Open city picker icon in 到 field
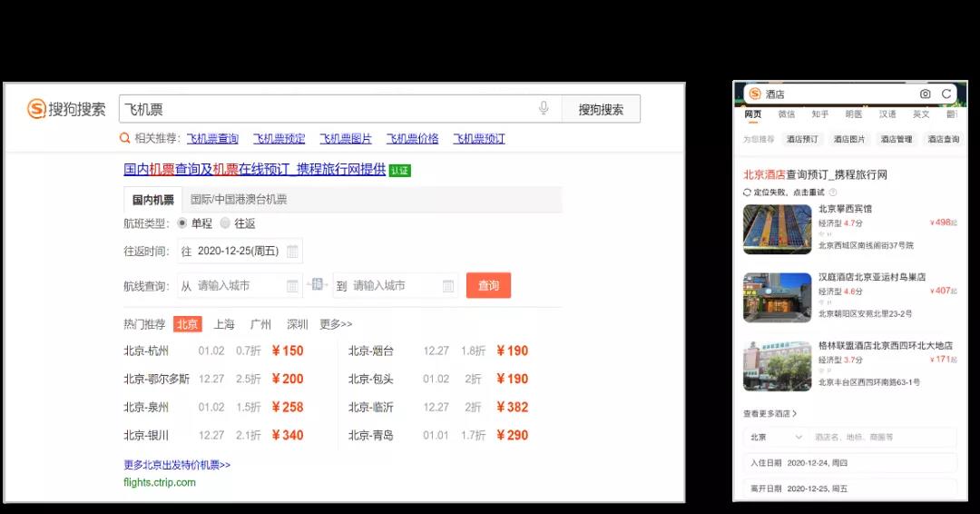Image resolution: width=980 pixels, height=514 pixels. click(x=448, y=286)
